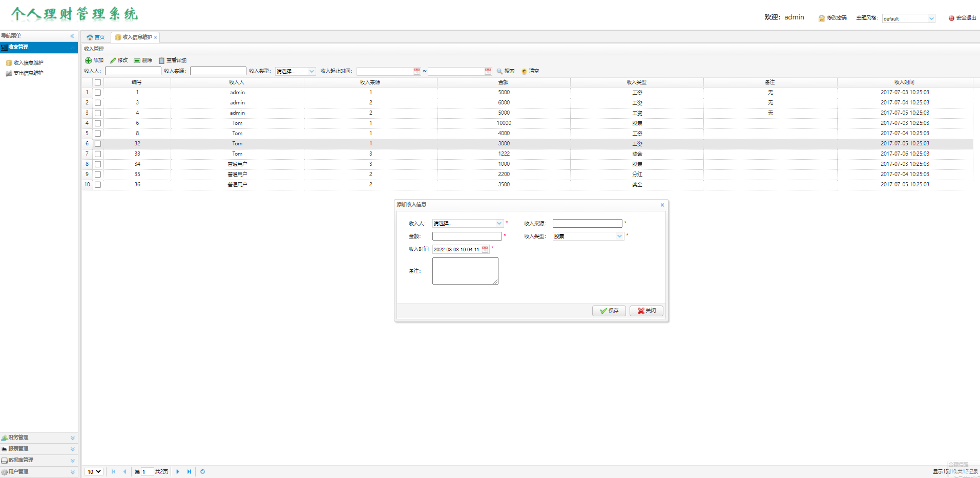980x478 pixels.
Task: Open the 收入时间 calendar icon in the dialog
Action: coord(485,249)
